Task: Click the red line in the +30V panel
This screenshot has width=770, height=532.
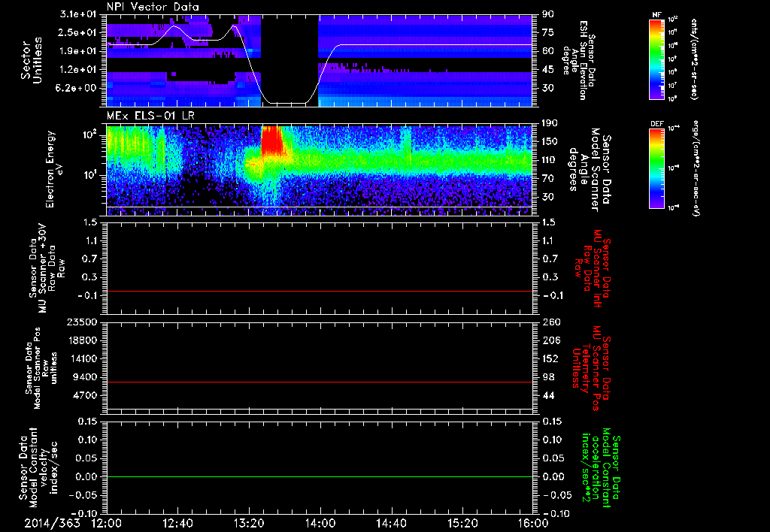Action: click(320, 291)
